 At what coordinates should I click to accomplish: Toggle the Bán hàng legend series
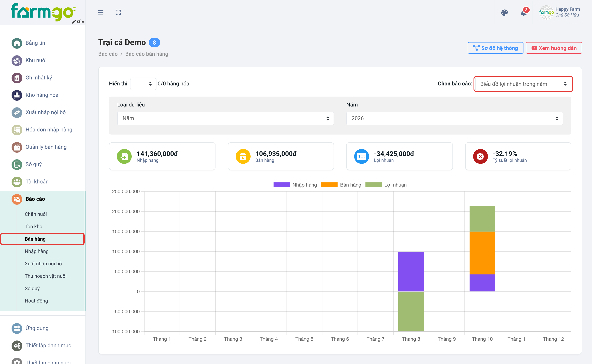coord(341,185)
